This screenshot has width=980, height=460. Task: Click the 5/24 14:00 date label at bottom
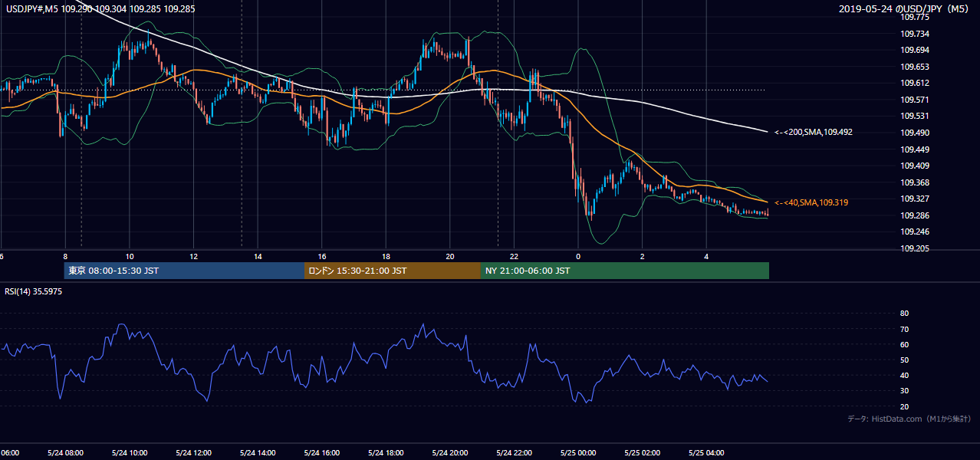258,452
